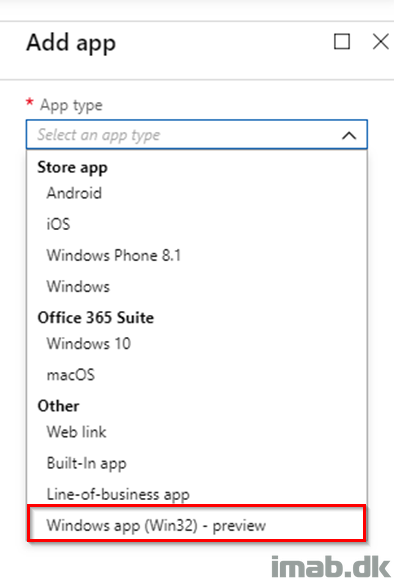Maximize the Add app blade
This screenshot has width=394, height=579.
click(342, 41)
